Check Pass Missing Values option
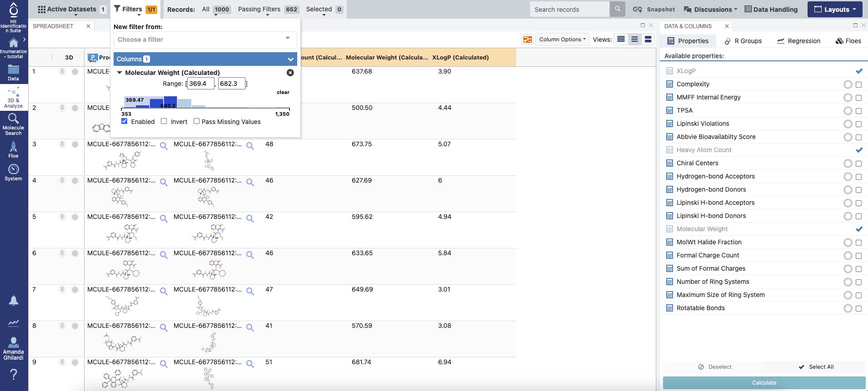The image size is (868, 391). [x=196, y=121]
